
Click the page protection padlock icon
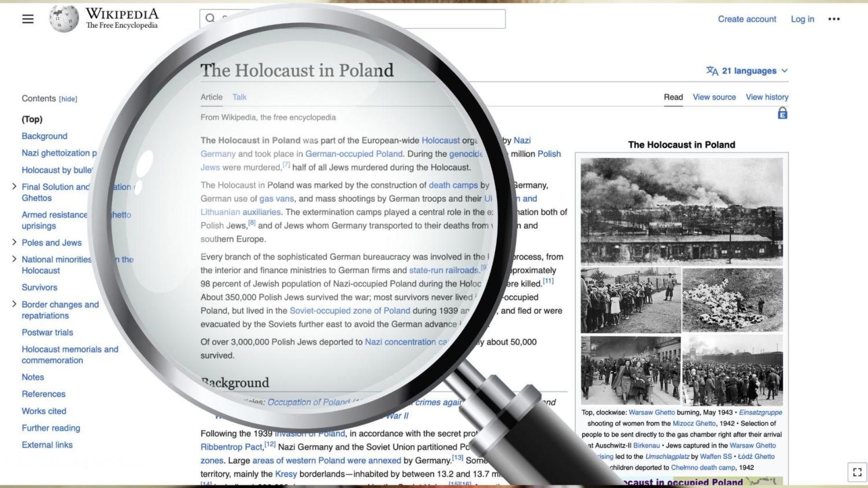coord(782,113)
